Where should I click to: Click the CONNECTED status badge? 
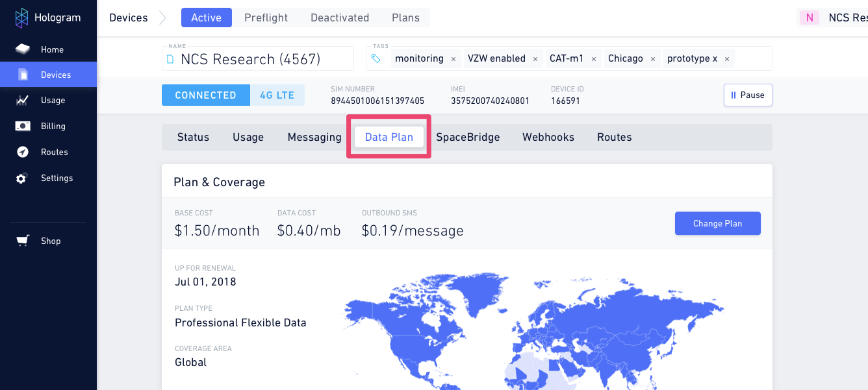(206, 95)
